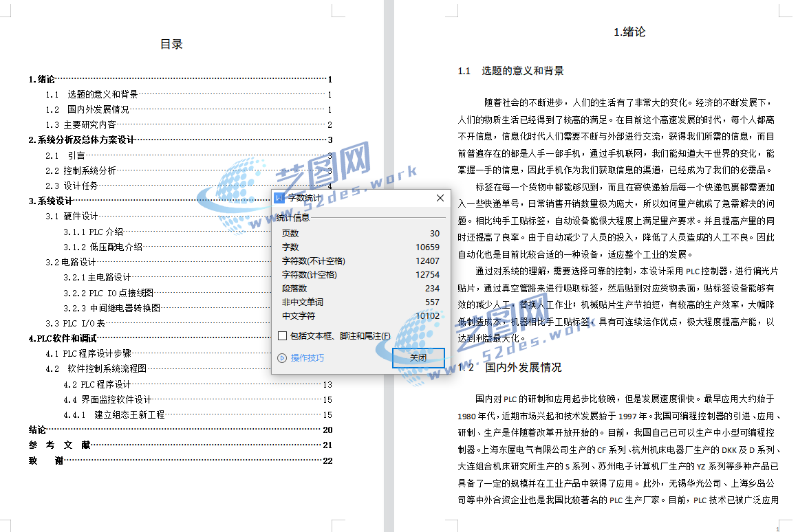Click the 3.1.2 低压配电介绍 entry

click(168, 247)
